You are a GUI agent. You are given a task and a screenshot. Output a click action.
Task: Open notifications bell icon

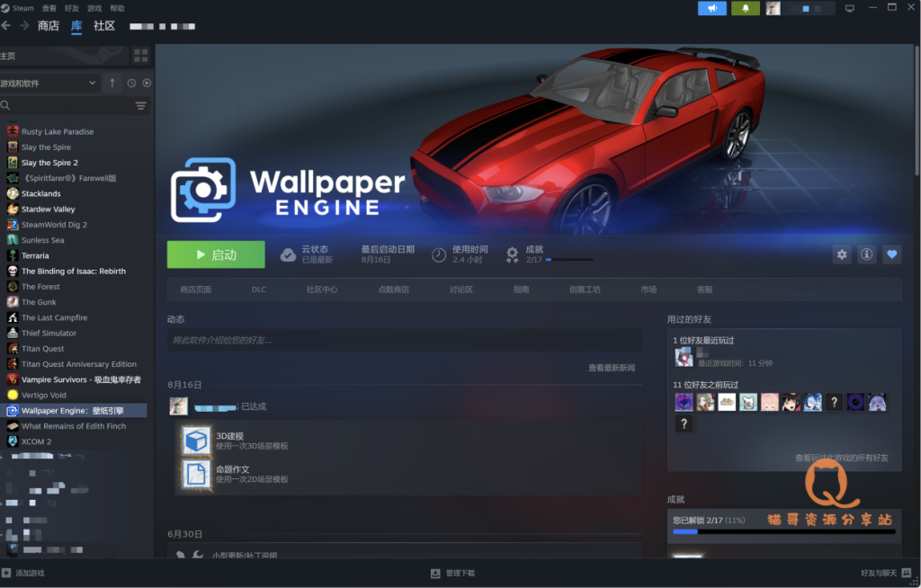coord(746,8)
